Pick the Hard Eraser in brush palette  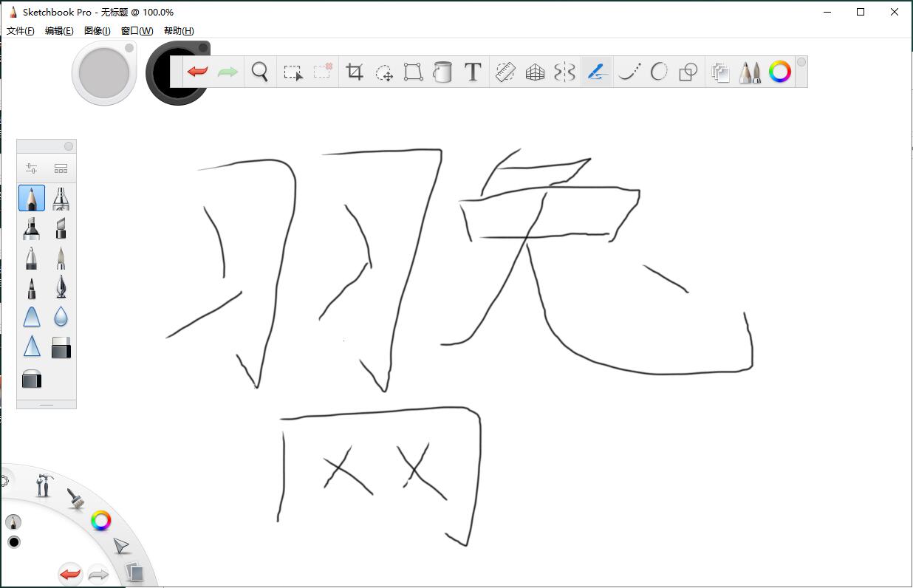click(32, 380)
